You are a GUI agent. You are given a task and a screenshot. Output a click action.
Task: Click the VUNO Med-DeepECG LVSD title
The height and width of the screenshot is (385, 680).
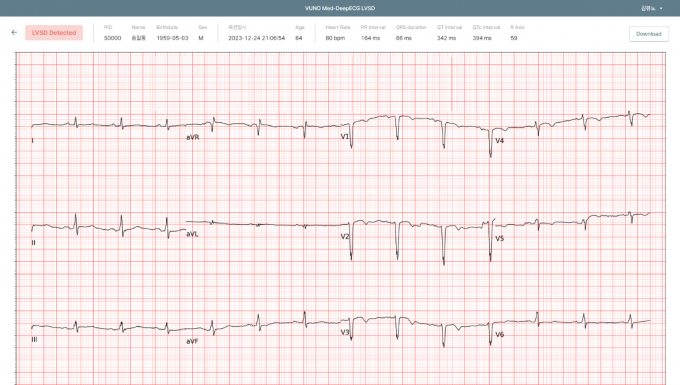click(x=340, y=8)
